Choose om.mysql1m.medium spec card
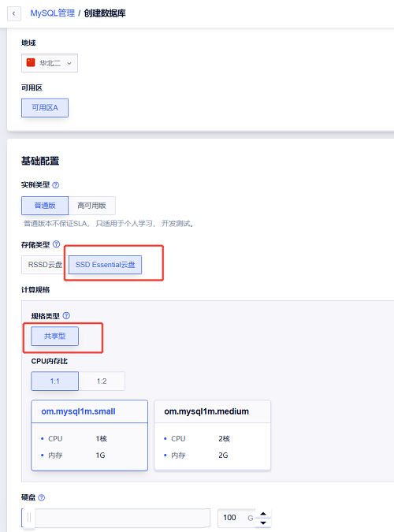This screenshot has width=394, height=532. (213, 435)
